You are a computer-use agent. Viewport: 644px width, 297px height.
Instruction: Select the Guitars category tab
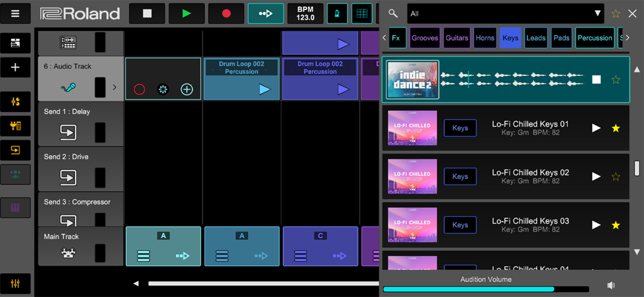[457, 38]
